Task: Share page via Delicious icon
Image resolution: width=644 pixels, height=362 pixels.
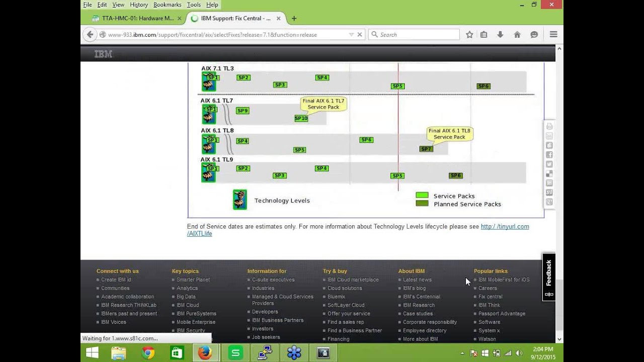Action: (x=549, y=173)
